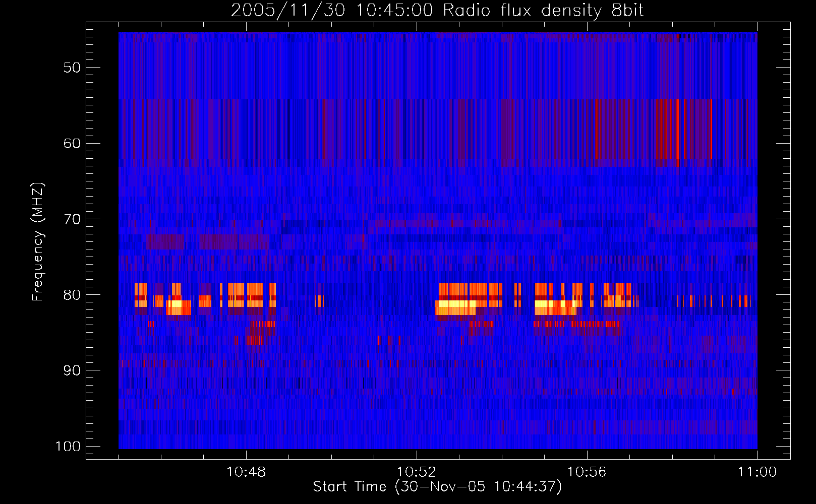The height and width of the screenshot is (504, 816).
Task: Click the 10:48 time tick label
Action: pyautogui.click(x=246, y=472)
